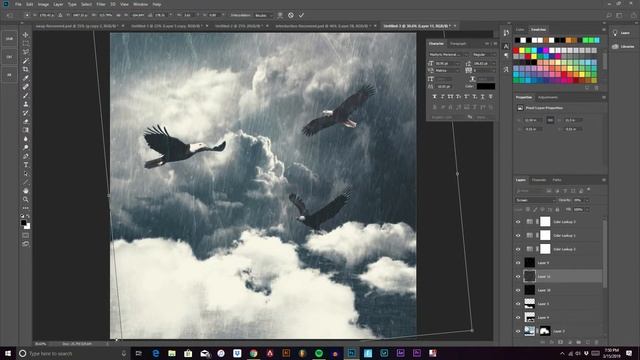The image size is (640, 360).
Task: Open the font family dropdown
Action: 448,54
